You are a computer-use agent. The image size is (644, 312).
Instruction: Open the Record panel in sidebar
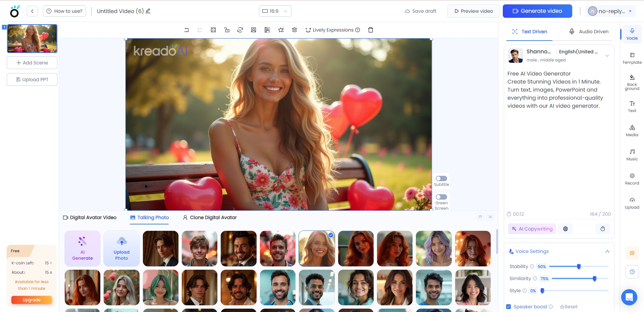[632, 179]
